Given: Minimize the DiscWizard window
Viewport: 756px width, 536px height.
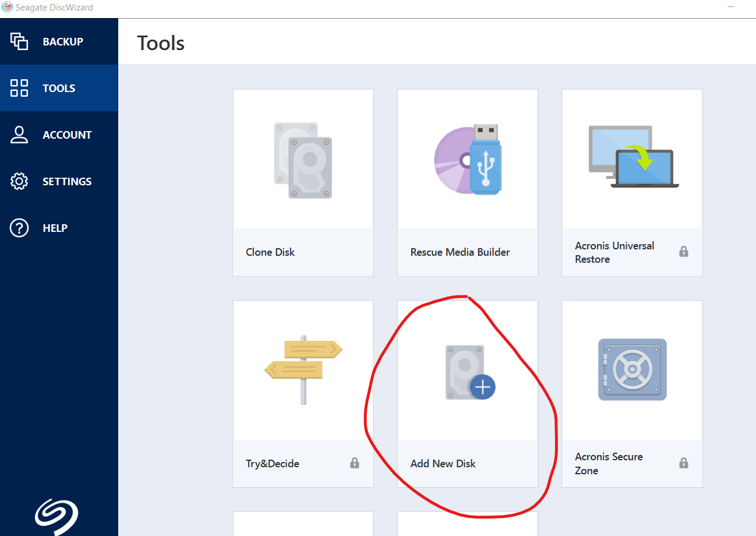Looking at the screenshot, I should (730, 6).
